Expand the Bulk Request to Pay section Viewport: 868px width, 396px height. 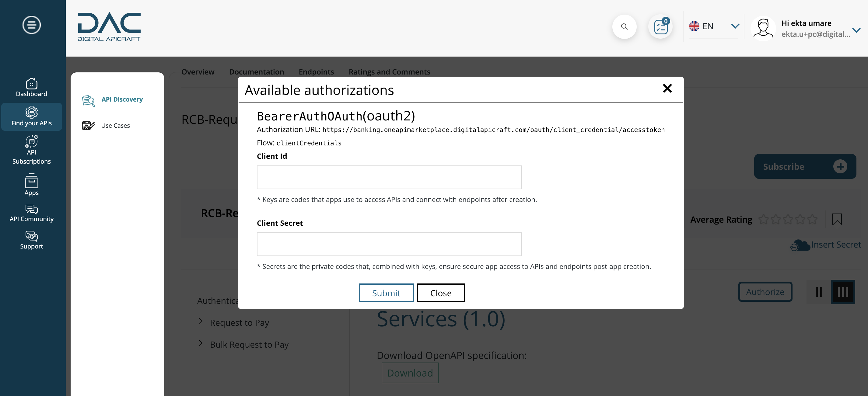click(x=200, y=343)
